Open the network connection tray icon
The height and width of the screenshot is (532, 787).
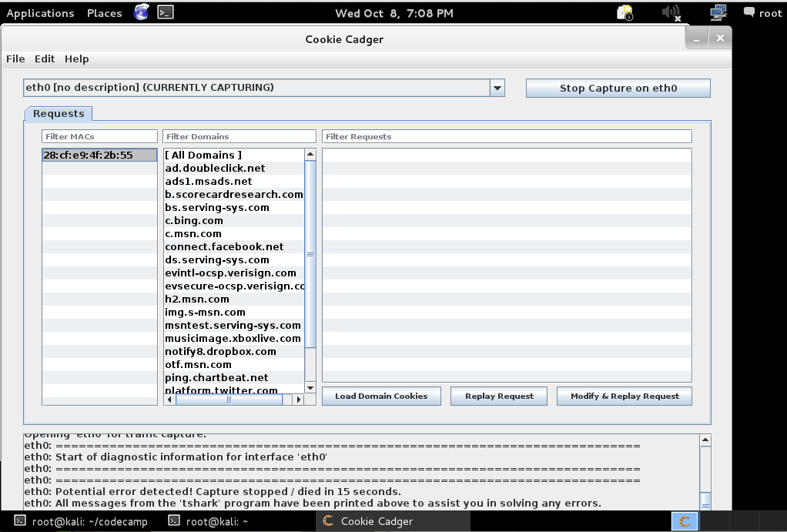718,12
